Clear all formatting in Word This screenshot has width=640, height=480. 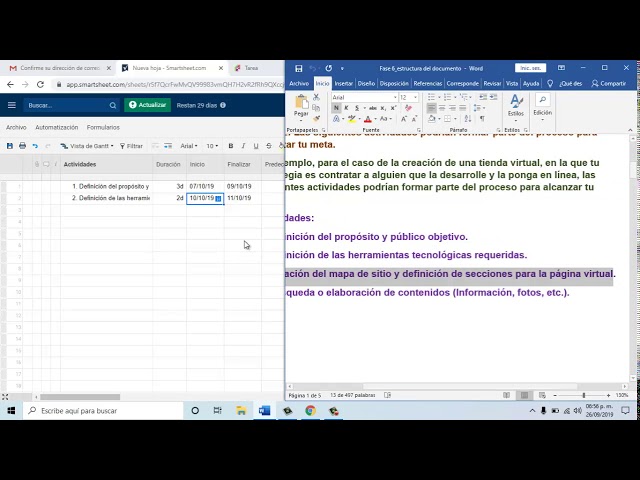(x=408, y=108)
